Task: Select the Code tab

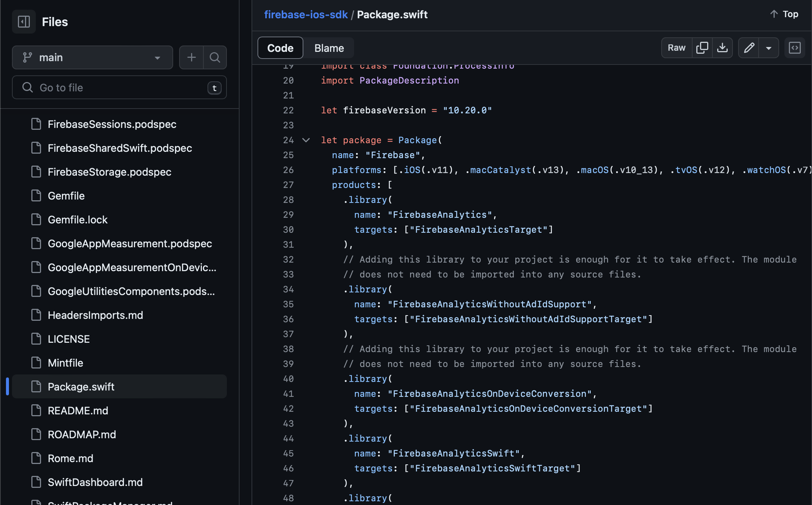Action: [x=280, y=48]
